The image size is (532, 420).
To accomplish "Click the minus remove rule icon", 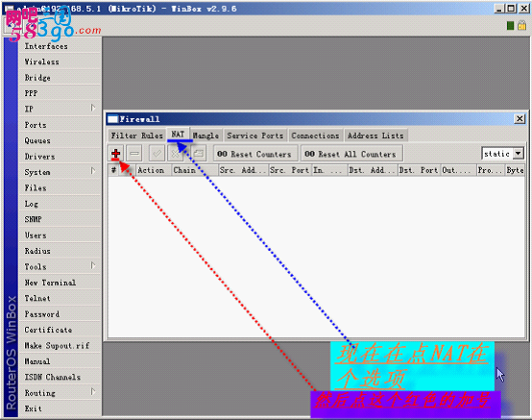I will point(134,154).
